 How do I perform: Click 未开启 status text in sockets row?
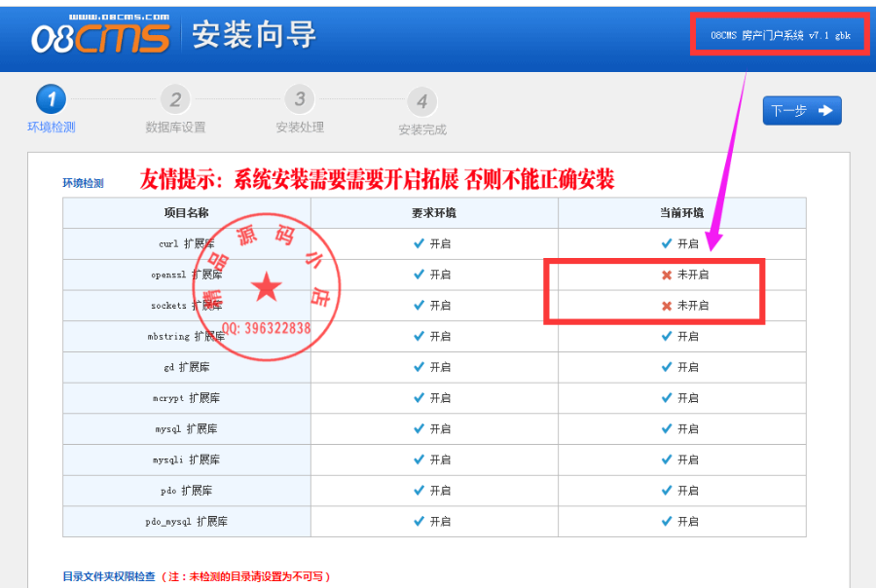(x=693, y=305)
